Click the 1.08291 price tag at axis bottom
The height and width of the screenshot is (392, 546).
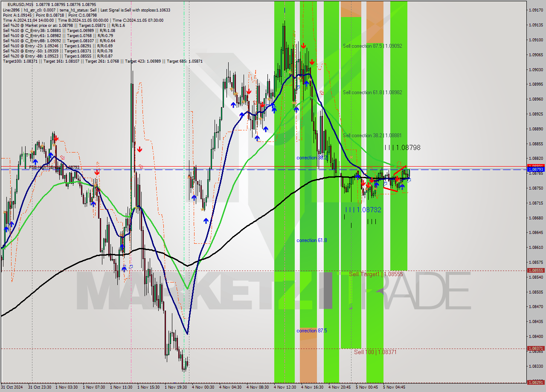pyautogui.click(x=536, y=383)
